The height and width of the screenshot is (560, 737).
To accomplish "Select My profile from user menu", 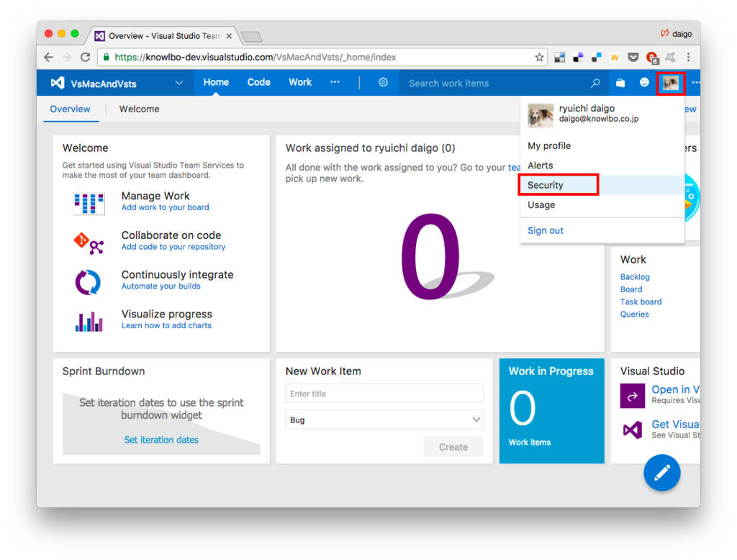I will pos(602,146).
